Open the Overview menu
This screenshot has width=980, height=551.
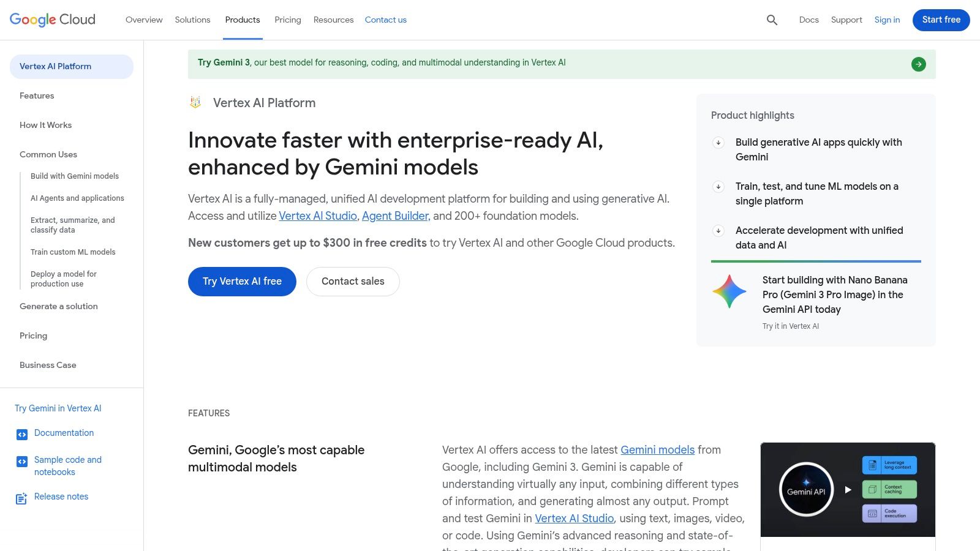point(144,20)
